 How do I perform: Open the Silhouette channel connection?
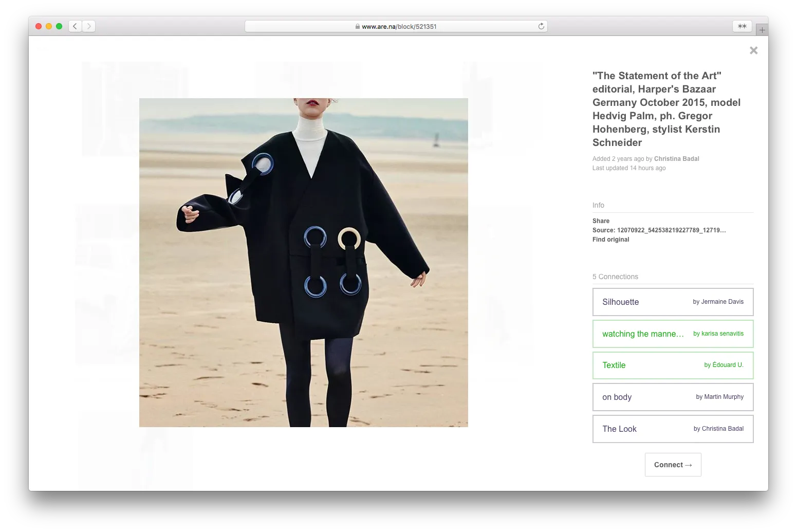[x=673, y=302]
